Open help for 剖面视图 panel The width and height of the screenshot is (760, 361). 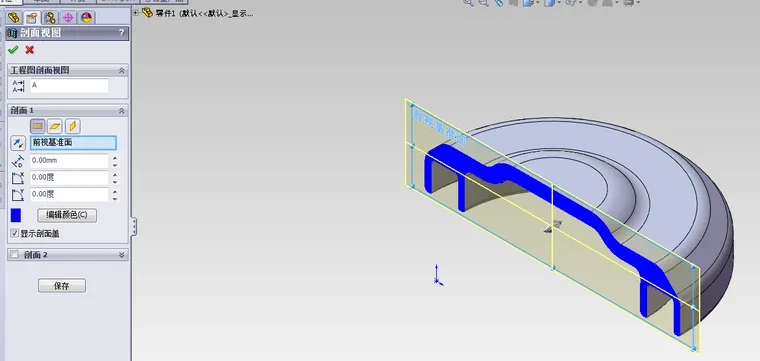[121, 33]
